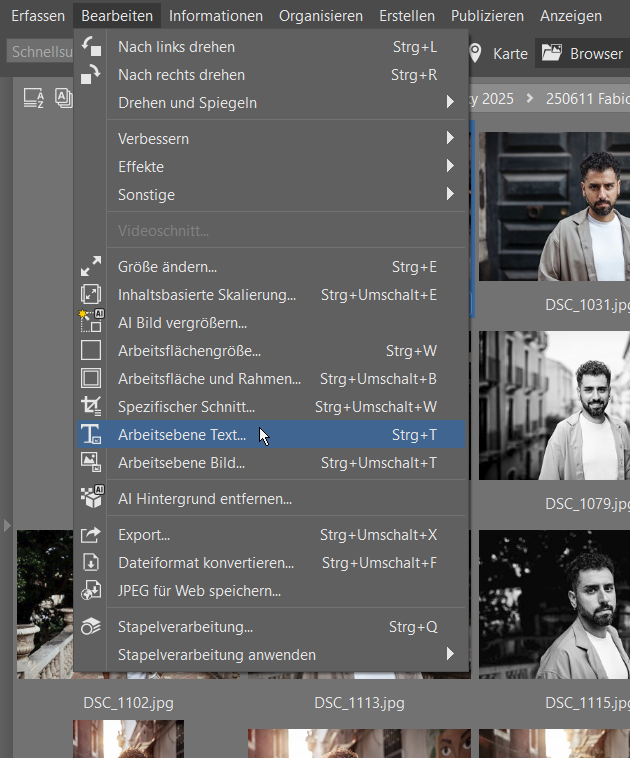Click the AI Bild vergrößern icon
The image size is (630, 758).
click(x=91, y=322)
